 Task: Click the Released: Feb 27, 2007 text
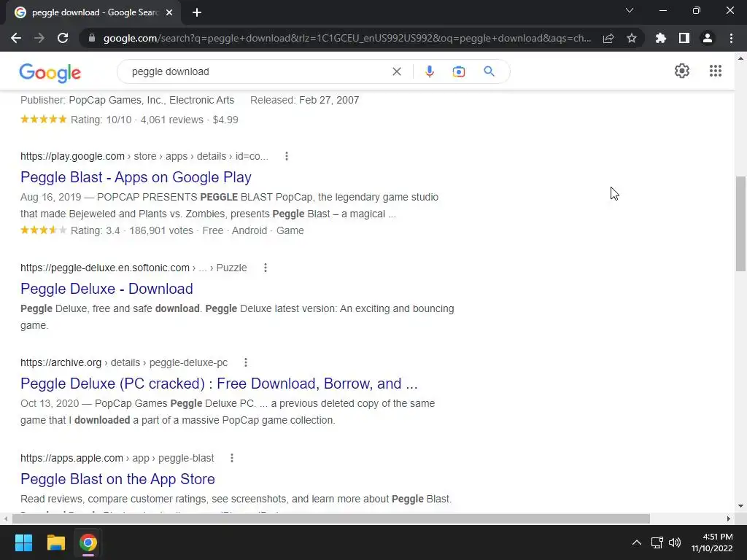coord(304,100)
